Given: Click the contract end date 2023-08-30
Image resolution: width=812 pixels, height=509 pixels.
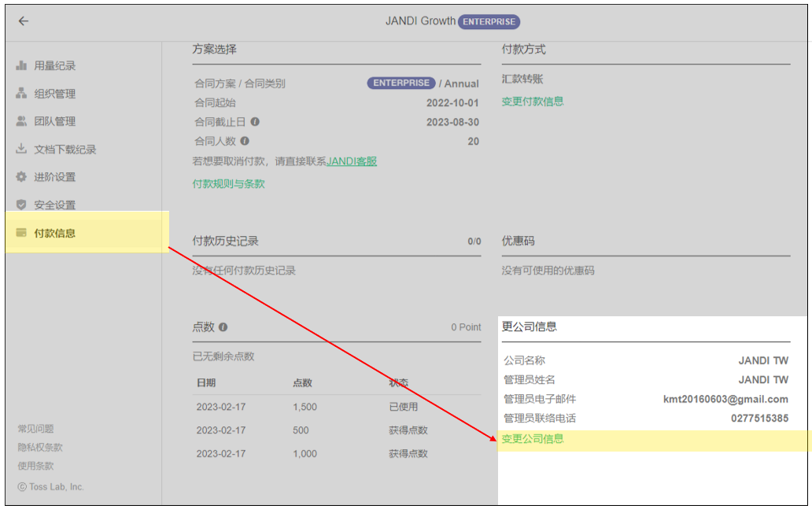Looking at the screenshot, I should coord(452,122).
